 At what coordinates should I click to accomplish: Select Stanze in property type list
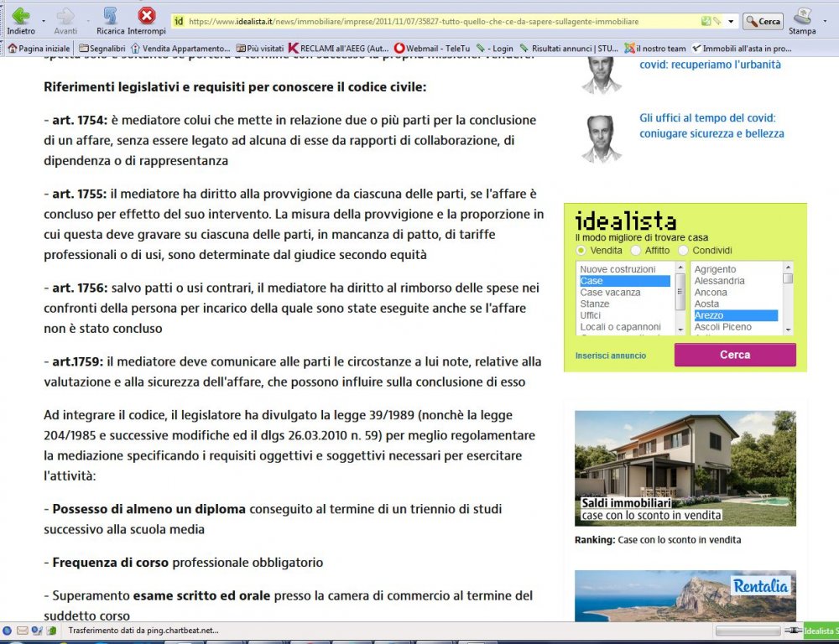click(x=625, y=304)
